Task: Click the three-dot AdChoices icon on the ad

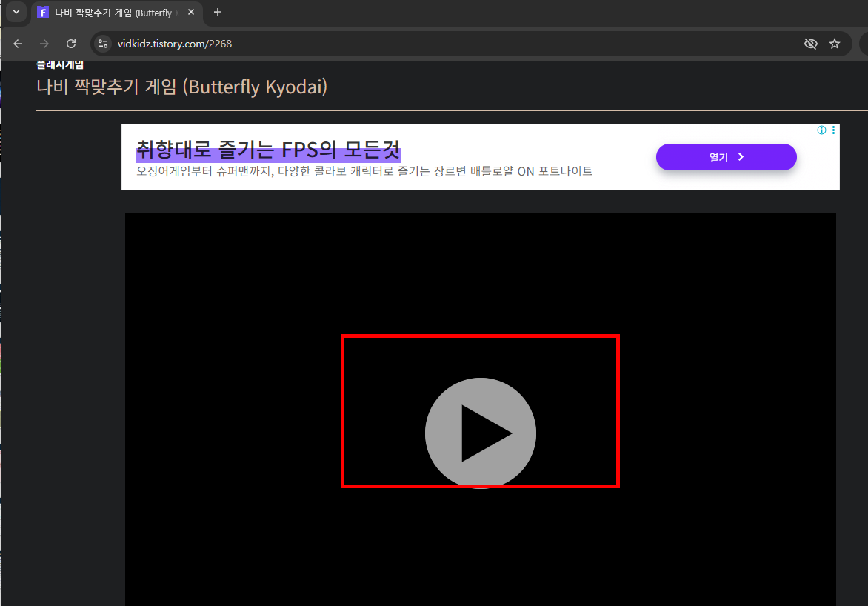Action: coord(832,130)
